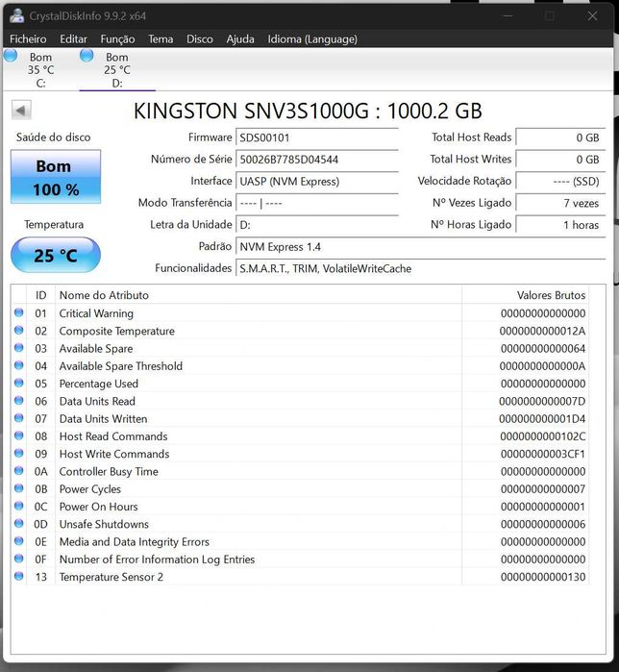
Task: Click status icon for Percentage Used row
Action: 19,383
